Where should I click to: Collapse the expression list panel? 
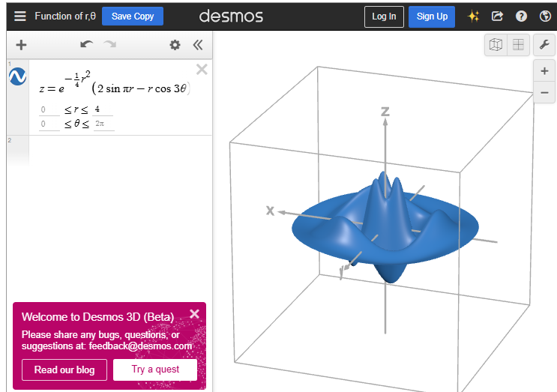[198, 45]
